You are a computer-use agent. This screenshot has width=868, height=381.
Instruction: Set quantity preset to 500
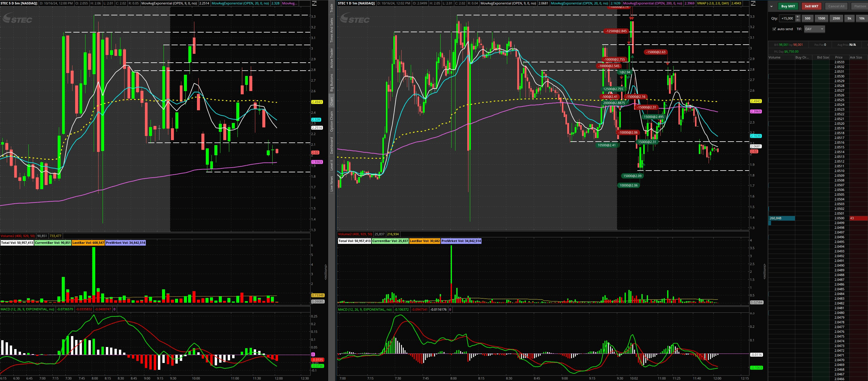[x=807, y=19]
